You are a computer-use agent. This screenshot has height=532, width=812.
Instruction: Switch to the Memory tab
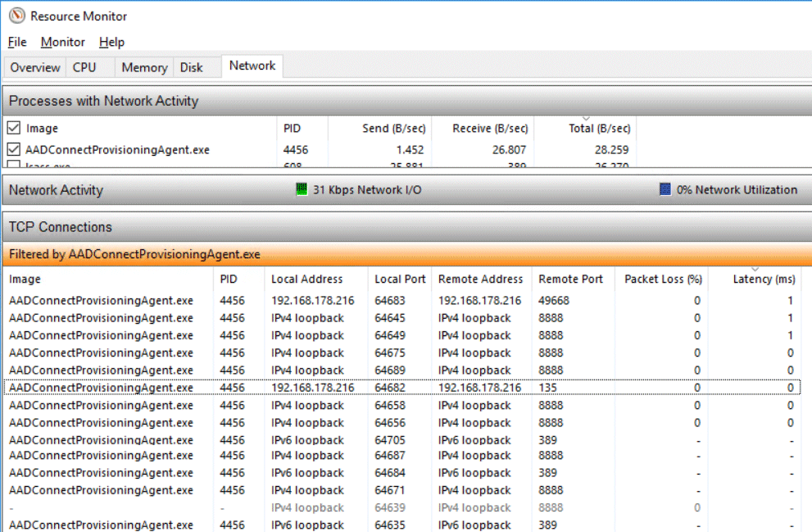tap(144, 67)
